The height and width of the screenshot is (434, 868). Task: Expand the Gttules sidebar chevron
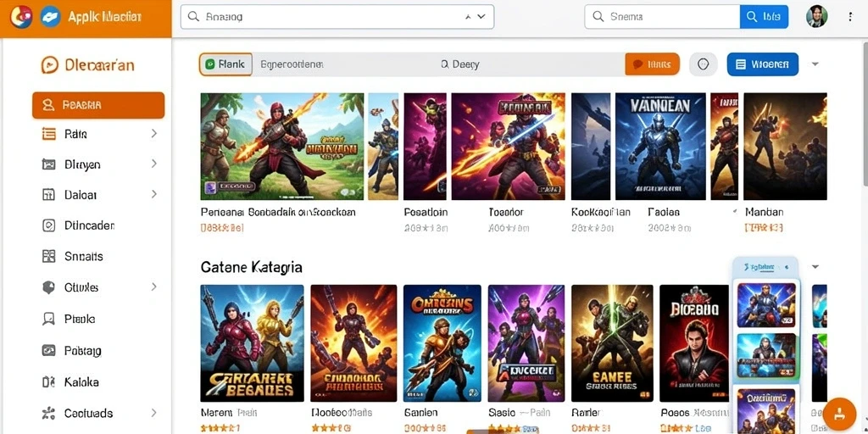[x=154, y=287]
